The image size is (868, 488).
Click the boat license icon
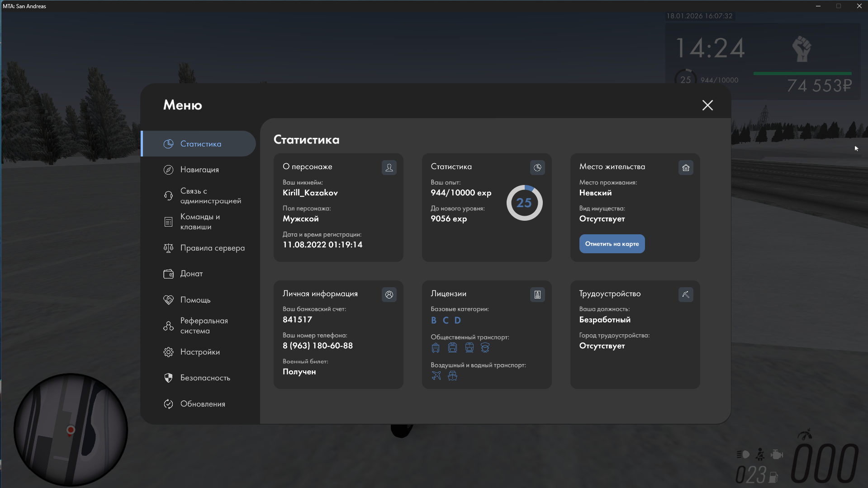coord(452,376)
